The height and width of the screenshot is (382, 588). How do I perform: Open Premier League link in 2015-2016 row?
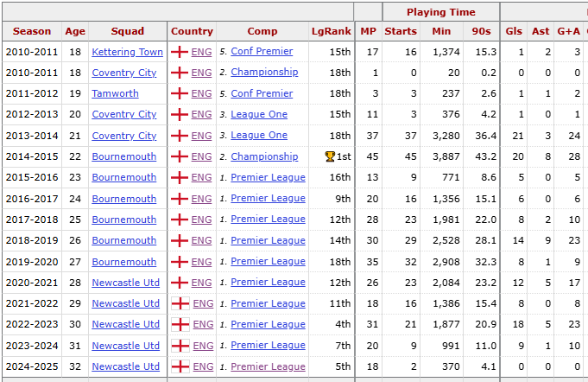pos(269,177)
